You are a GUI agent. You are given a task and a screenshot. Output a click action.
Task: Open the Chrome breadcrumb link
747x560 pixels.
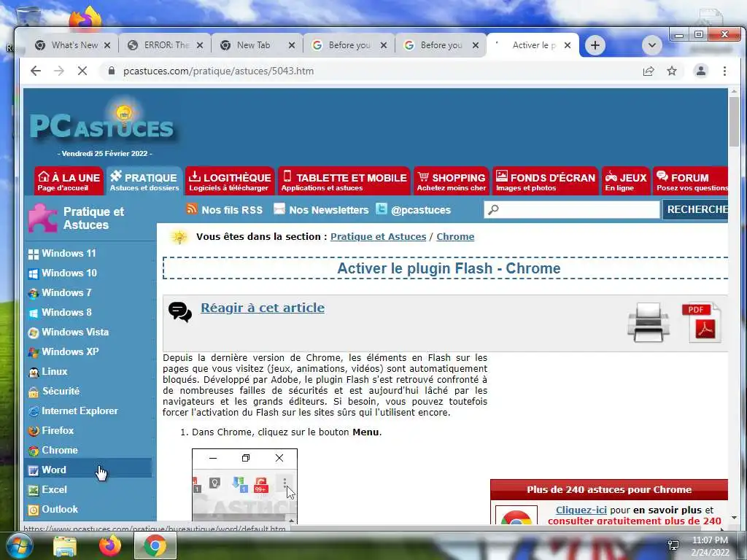[455, 237]
